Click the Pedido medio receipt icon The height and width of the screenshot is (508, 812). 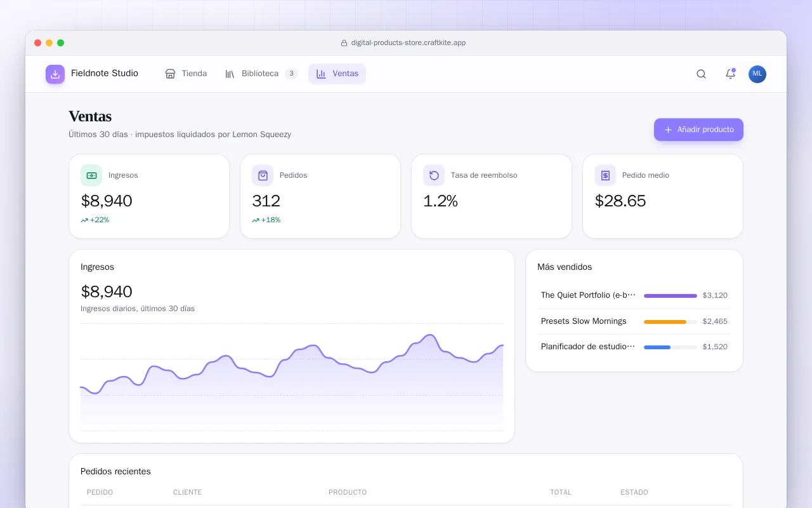coord(605,175)
